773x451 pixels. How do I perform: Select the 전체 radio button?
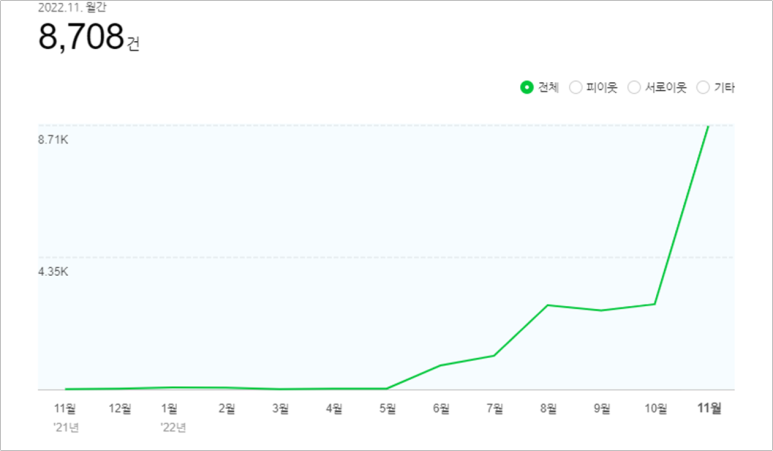point(527,88)
